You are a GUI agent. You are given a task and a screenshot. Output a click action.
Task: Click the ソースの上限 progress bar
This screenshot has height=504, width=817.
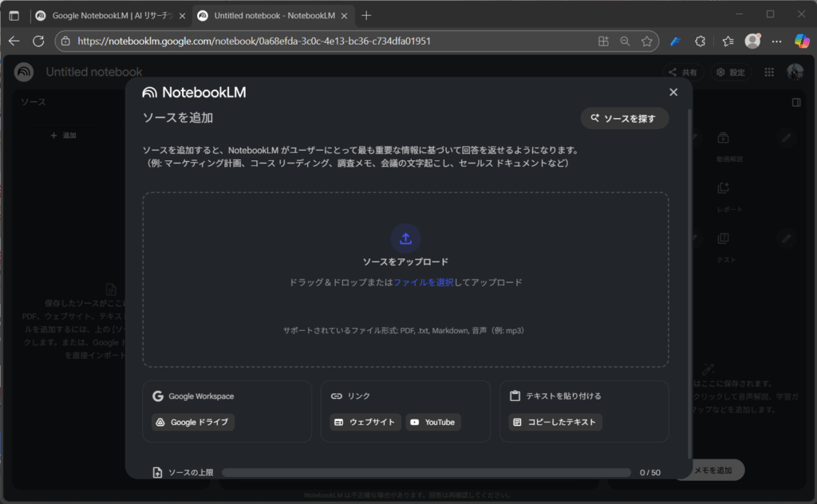(426, 472)
